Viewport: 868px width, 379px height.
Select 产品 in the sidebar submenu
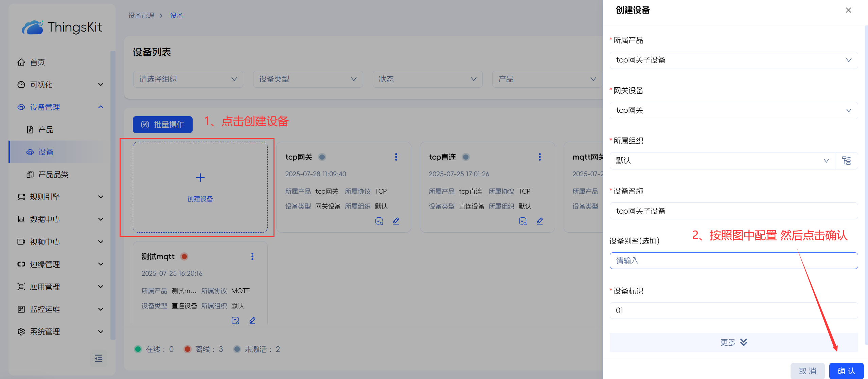(x=46, y=129)
